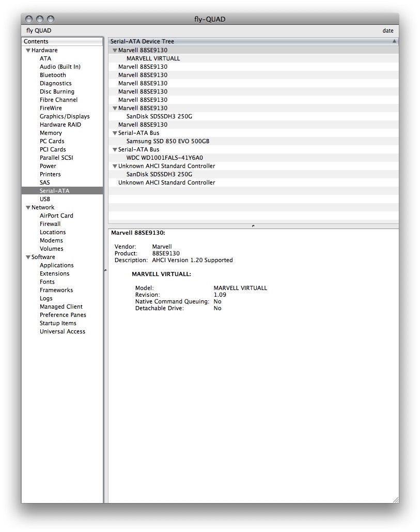Click the Revision value 1.09
420x532 pixels.
(x=220, y=295)
